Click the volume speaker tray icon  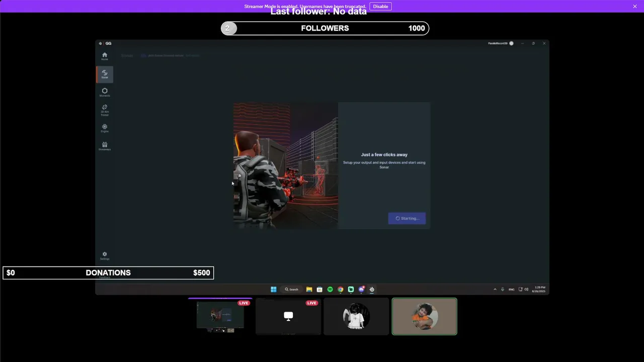click(x=526, y=289)
